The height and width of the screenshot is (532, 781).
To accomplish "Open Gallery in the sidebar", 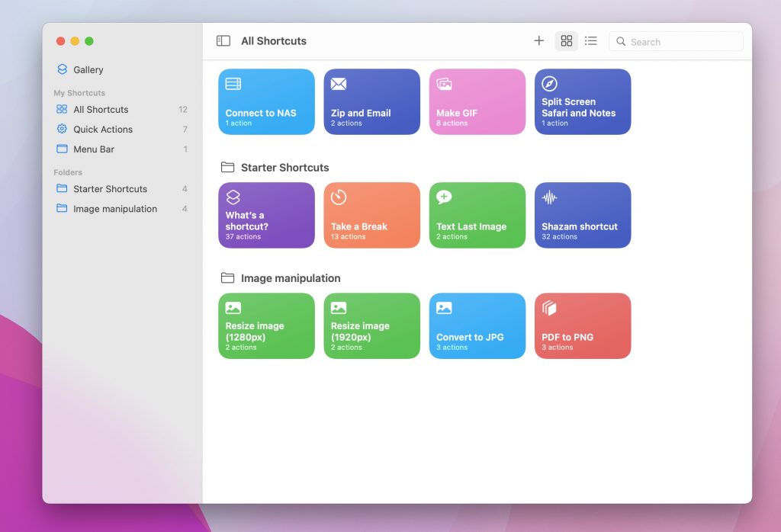I will (x=88, y=69).
